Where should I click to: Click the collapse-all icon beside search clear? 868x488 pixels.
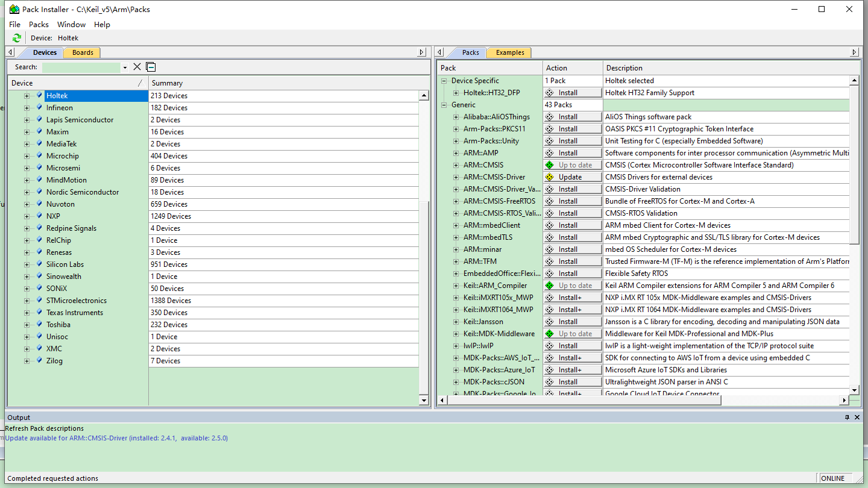click(151, 67)
